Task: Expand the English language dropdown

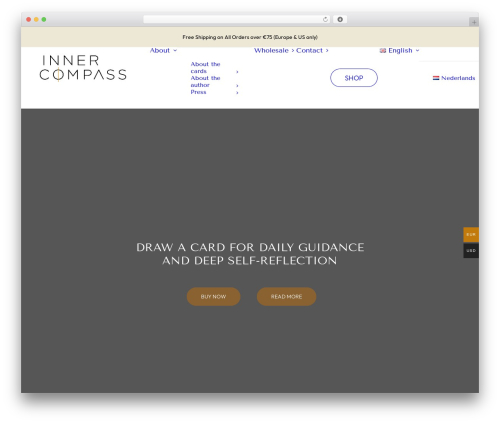Action: [399, 50]
